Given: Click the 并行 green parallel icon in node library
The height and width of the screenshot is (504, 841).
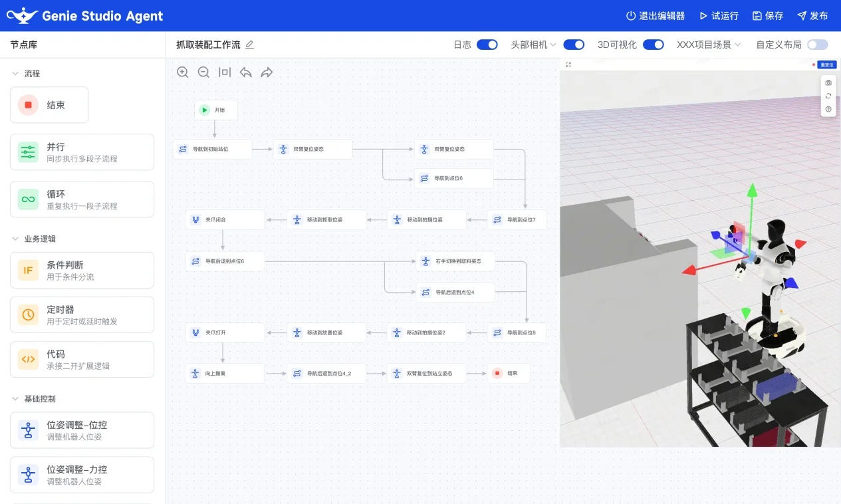Looking at the screenshot, I should tap(28, 152).
